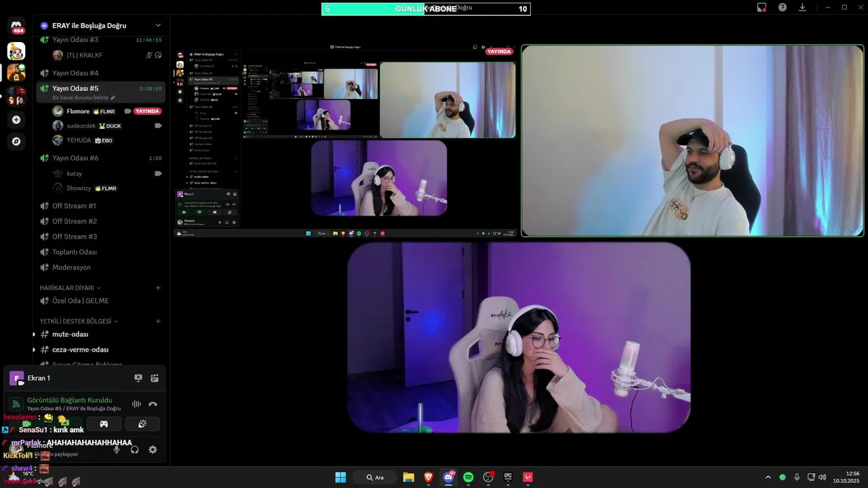The image size is (868, 488).
Task: Join Off Stream #3 voice channel
Action: click(x=100, y=237)
